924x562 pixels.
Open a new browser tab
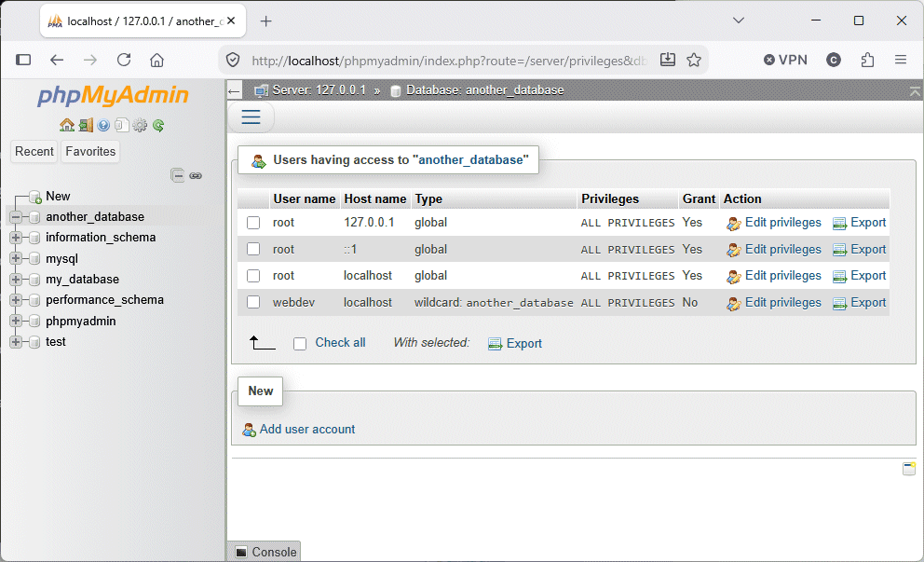pos(266,21)
